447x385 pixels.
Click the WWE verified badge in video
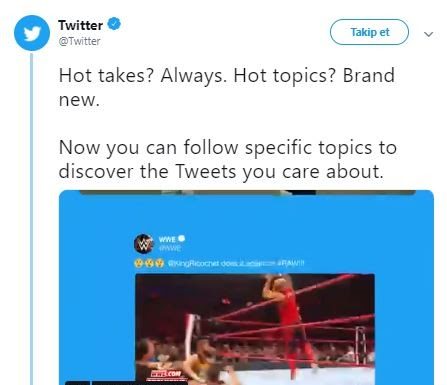pyautogui.click(x=181, y=238)
